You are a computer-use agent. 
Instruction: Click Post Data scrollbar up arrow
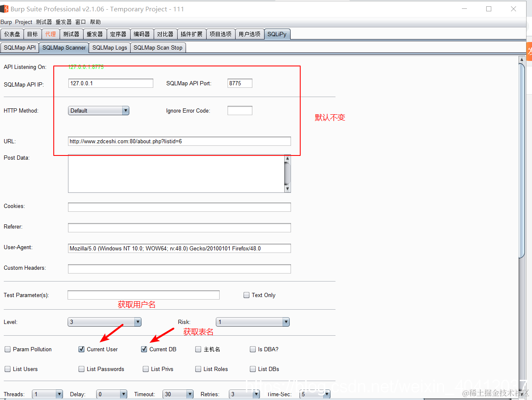pyautogui.click(x=288, y=158)
